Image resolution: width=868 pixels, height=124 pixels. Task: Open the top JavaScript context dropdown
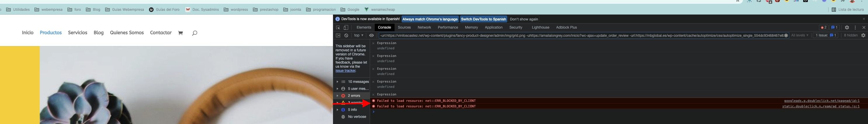tap(359, 35)
